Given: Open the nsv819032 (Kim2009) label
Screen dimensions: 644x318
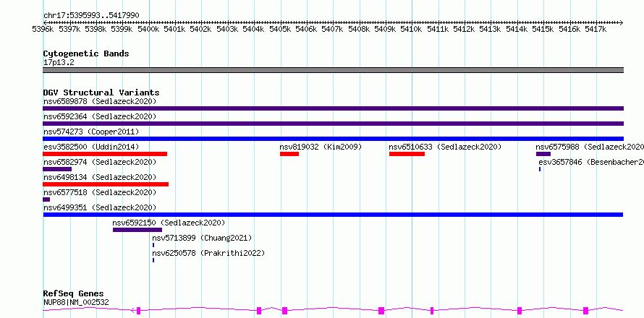Looking at the screenshot, I should [321, 147].
